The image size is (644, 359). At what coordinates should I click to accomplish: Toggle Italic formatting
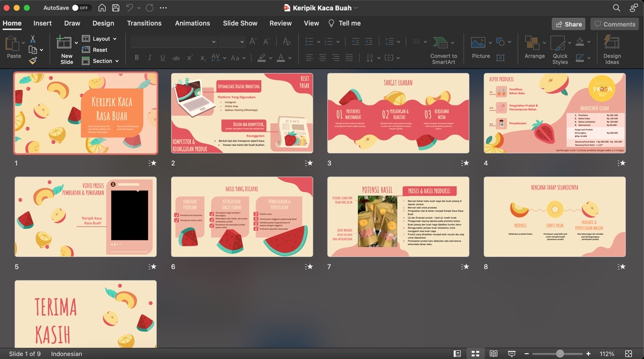pyautogui.click(x=150, y=58)
